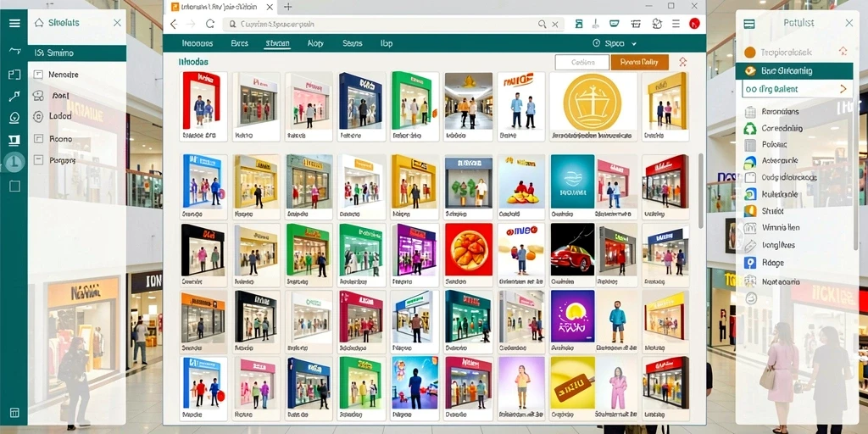Click the pin icon next to the orange button
The width and height of the screenshot is (868, 434).
682,62
